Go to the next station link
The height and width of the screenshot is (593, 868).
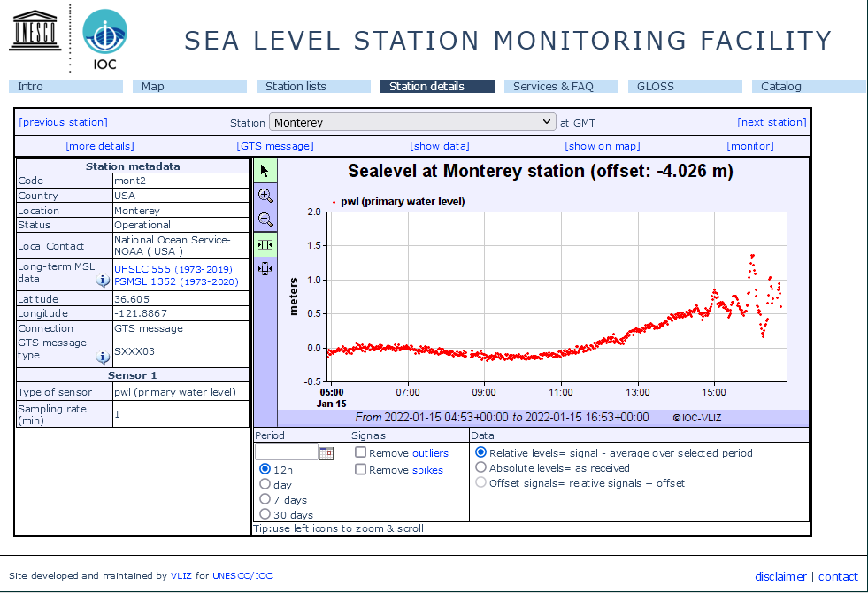coord(772,122)
